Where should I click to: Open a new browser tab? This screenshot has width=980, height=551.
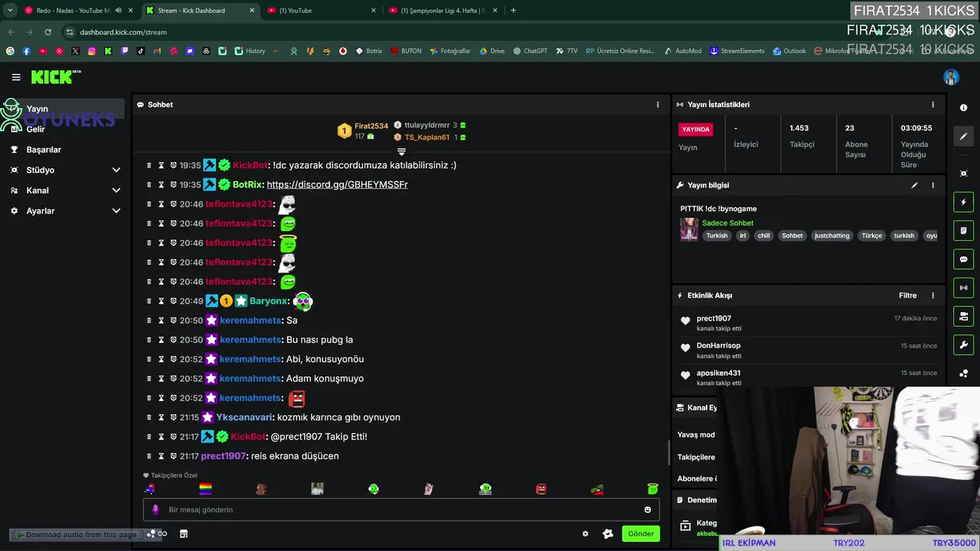513,11
